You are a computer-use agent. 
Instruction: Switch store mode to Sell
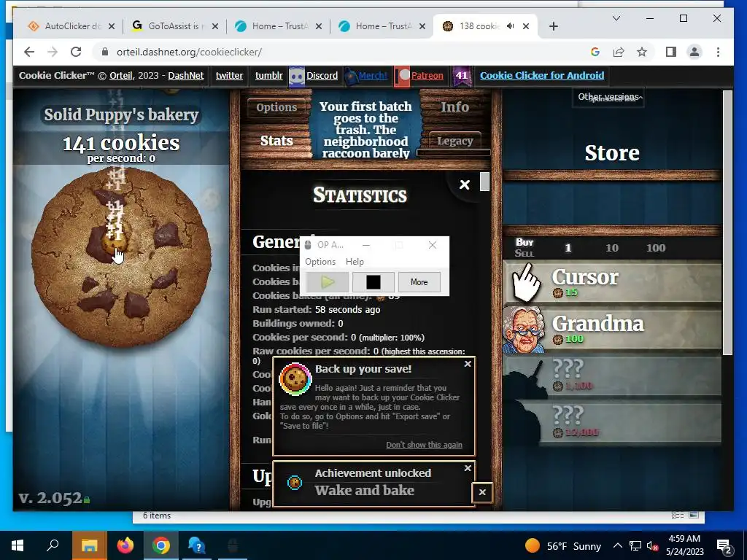coord(524,253)
